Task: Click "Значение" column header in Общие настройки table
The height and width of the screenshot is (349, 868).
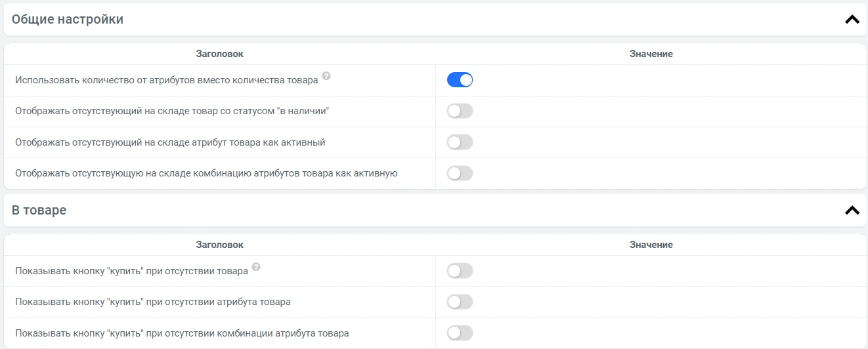Action: [651, 54]
